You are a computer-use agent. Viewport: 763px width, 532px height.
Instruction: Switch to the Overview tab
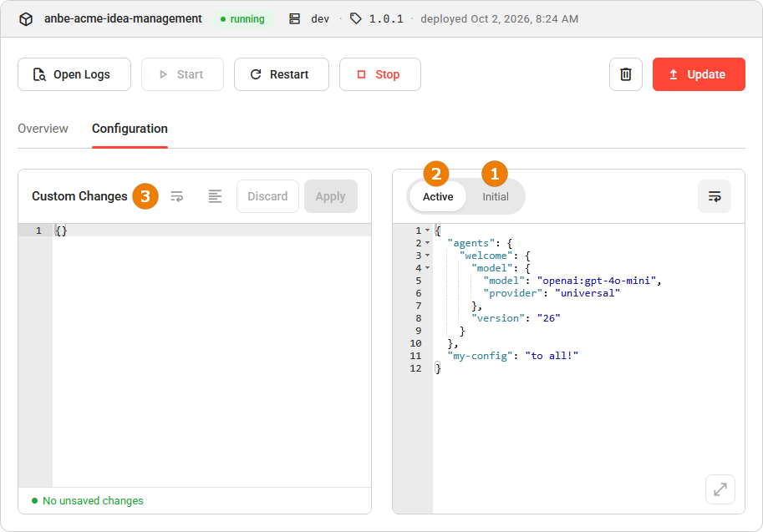[43, 129]
